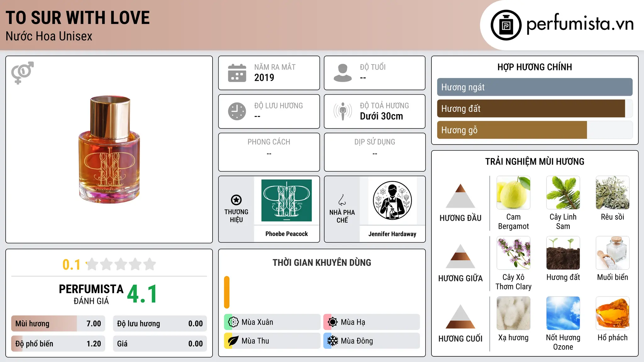Click the Phong Cách style card
The image size is (644, 362).
coord(269,152)
